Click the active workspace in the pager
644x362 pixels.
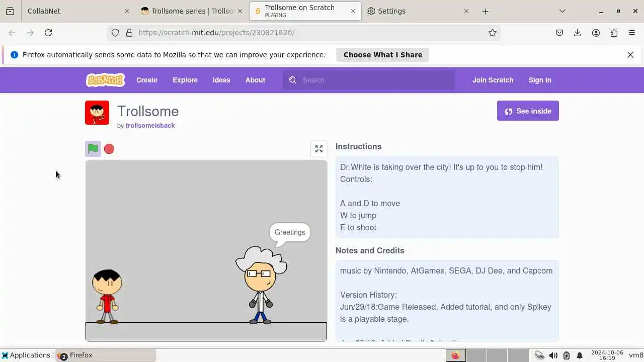coord(455,355)
